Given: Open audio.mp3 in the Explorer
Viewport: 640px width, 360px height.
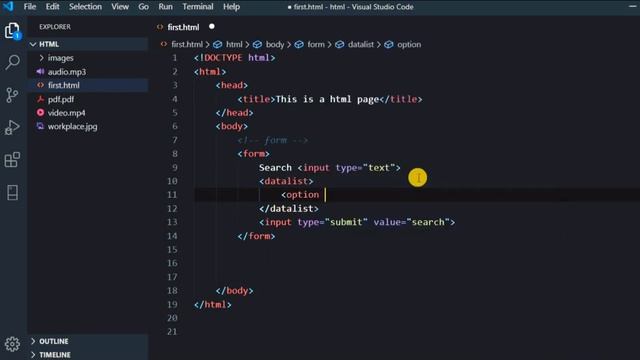Looking at the screenshot, I should click(x=67, y=72).
